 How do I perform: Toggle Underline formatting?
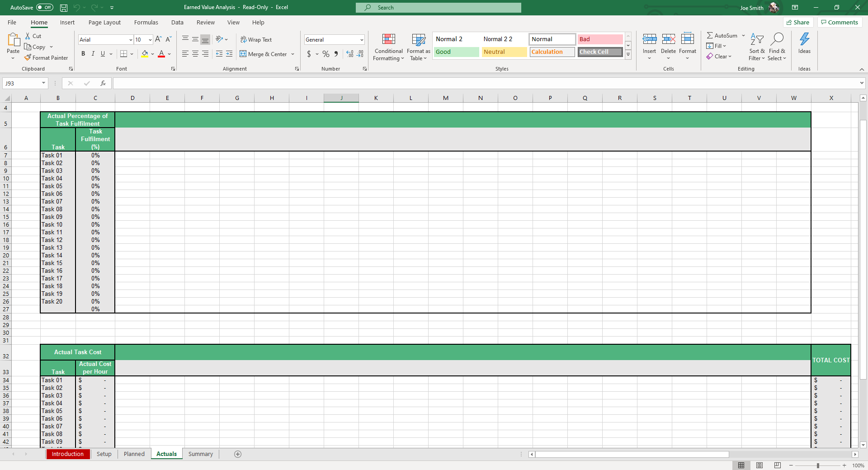point(103,54)
